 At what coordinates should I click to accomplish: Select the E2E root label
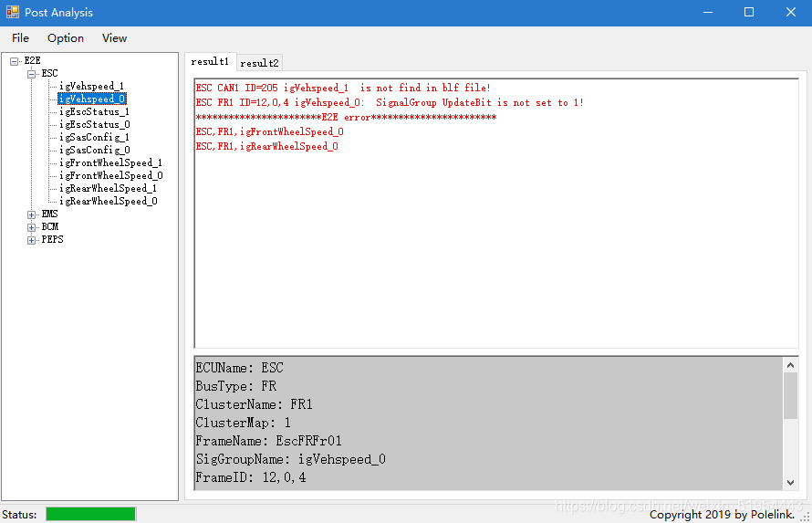(32, 60)
